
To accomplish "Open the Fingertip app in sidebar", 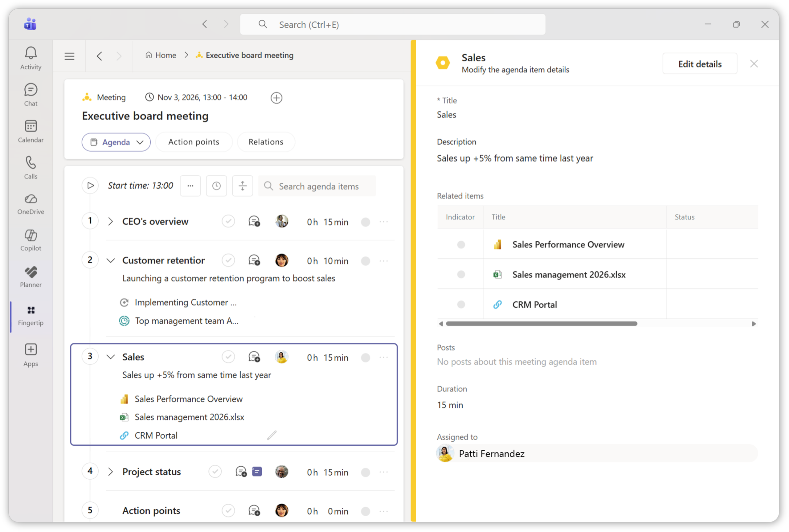I will point(31,315).
